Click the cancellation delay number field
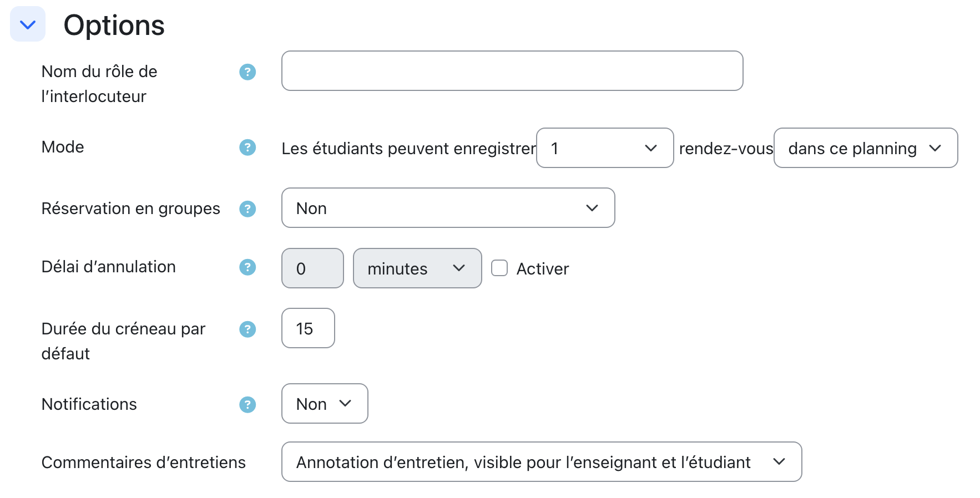Image resolution: width=980 pixels, height=498 pixels. (x=312, y=268)
